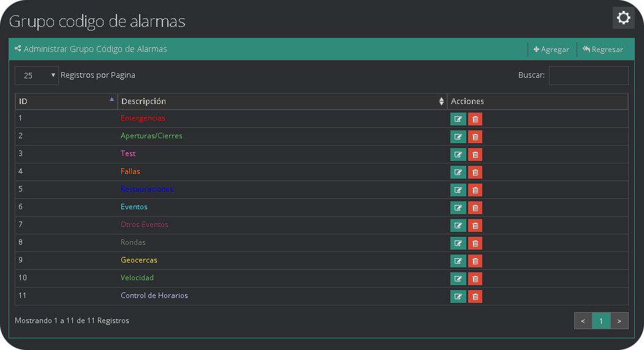
Task: Edit the Test alarm group
Action: (458, 155)
